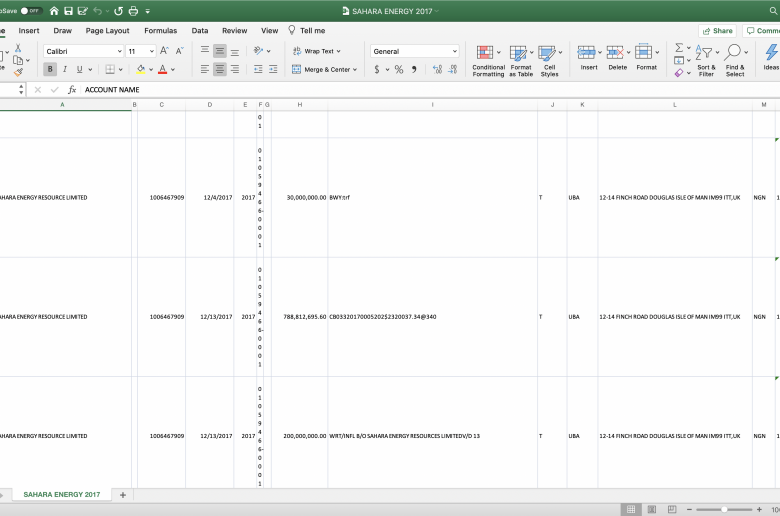Click the Fill Color bucket swatch
This screenshot has width=780, height=516.
(141, 69)
